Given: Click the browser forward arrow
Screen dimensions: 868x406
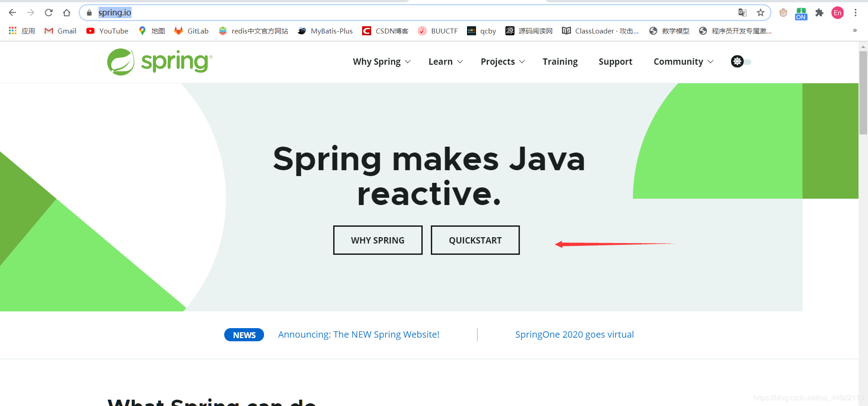Looking at the screenshot, I should 30,13.
